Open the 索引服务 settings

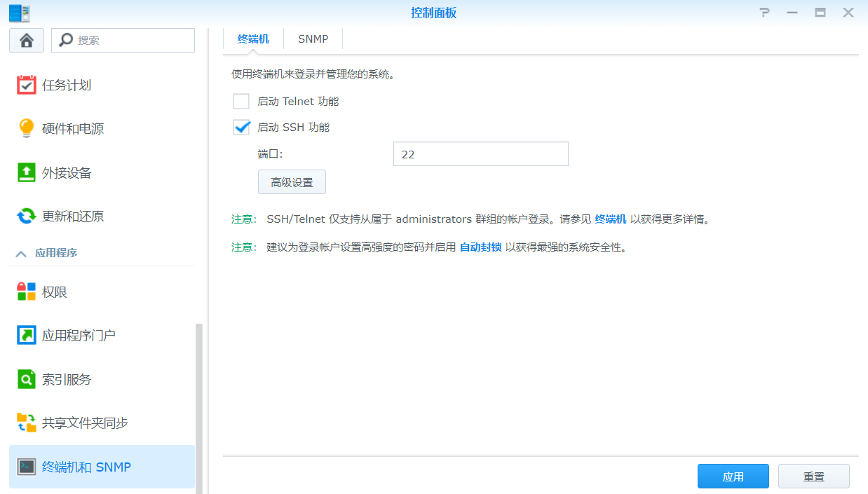pyautogui.click(x=67, y=378)
